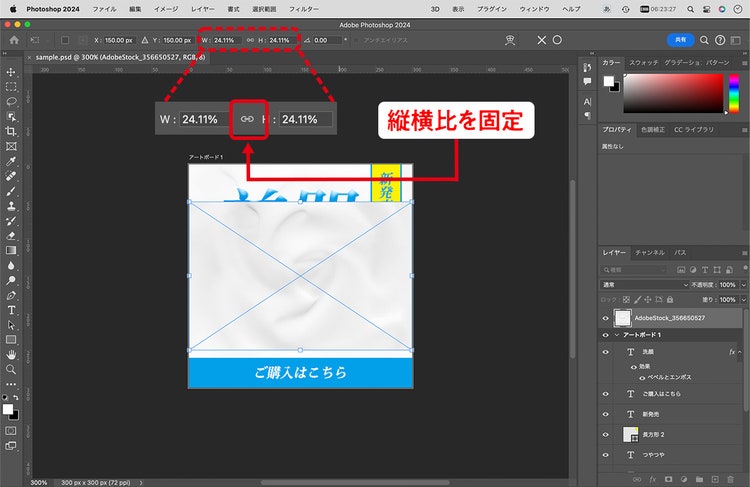This screenshot has height=487, width=750.
Task: Select the Eraser tool
Action: click(11, 235)
